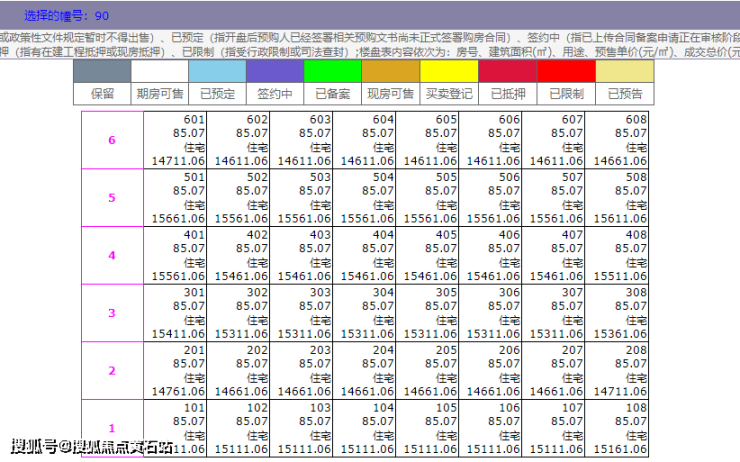Open room 301 cell
This screenshot has width=740, height=462.
click(x=175, y=313)
